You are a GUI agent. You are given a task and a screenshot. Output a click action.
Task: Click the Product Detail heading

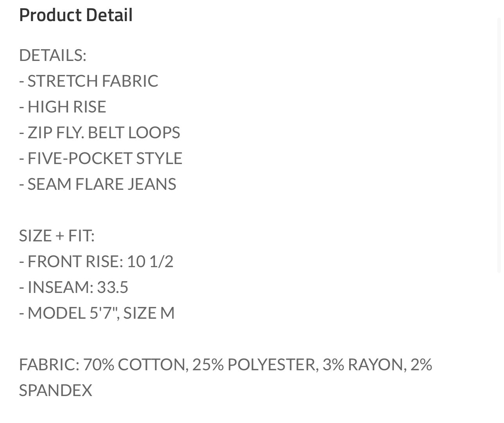click(x=76, y=15)
